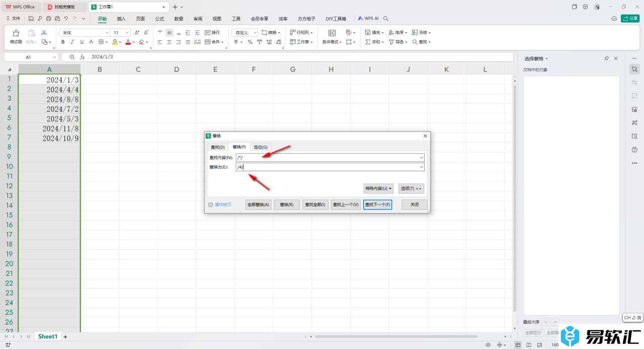Click the percent style icon
Screen dimensions: 644x349
[250, 42]
